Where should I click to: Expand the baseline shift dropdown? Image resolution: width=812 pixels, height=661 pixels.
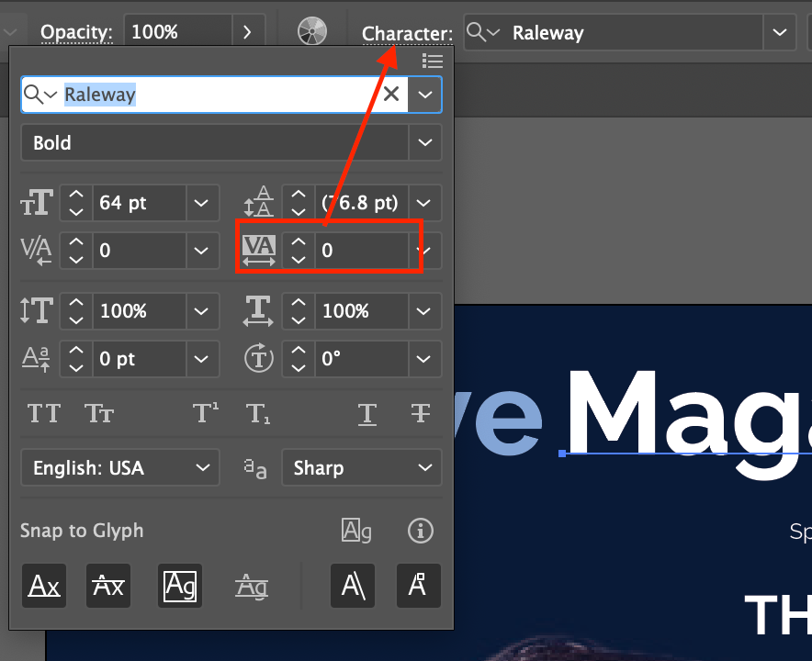click(x=201, y=359)
